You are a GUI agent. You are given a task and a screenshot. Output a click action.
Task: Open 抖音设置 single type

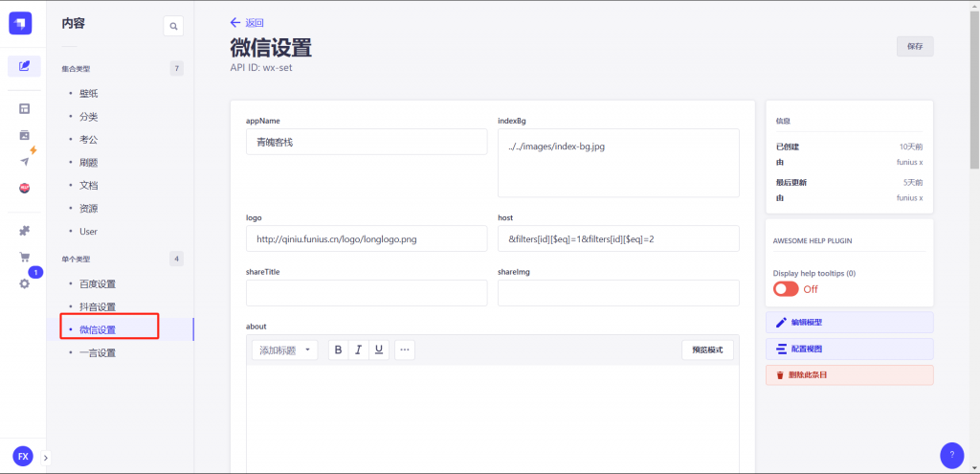point(98,307)
